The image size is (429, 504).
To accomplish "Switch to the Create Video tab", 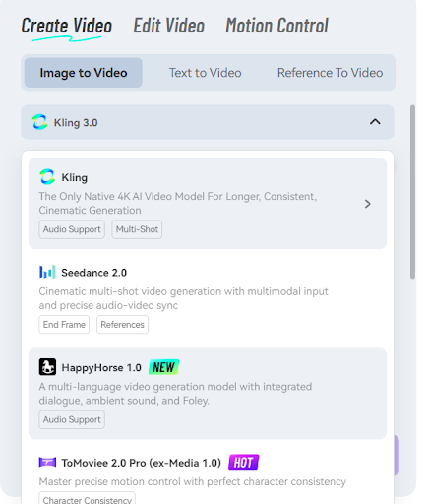I will coord(67,26).
